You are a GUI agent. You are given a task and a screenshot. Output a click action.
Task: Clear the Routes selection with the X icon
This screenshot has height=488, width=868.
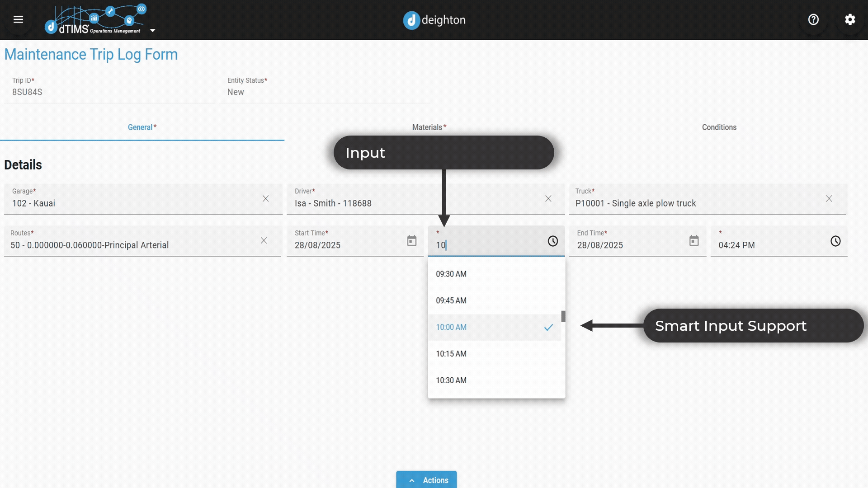tap(264, 241)
